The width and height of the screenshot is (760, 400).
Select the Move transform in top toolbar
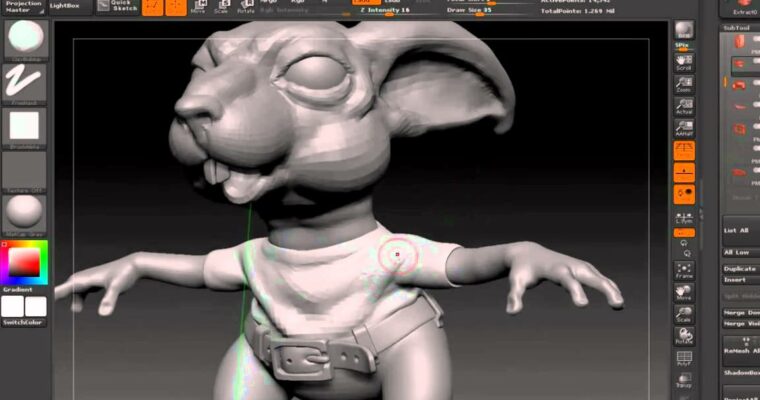coord(198,7)
